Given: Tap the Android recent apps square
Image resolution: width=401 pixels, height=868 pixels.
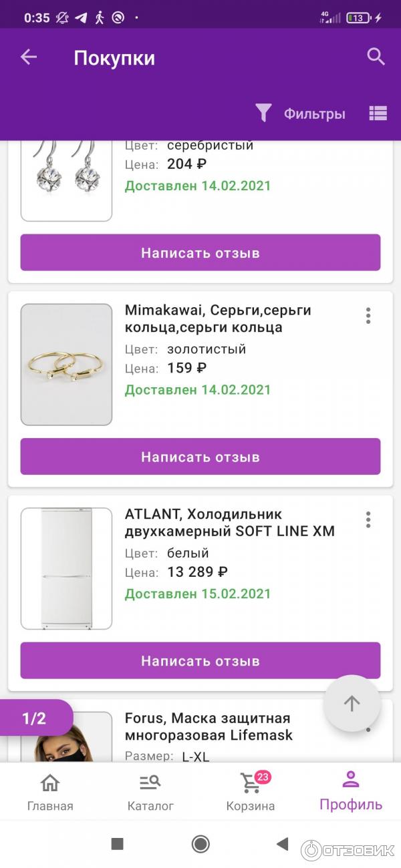Looking at the screenshot, I should [x=118, y=844].
